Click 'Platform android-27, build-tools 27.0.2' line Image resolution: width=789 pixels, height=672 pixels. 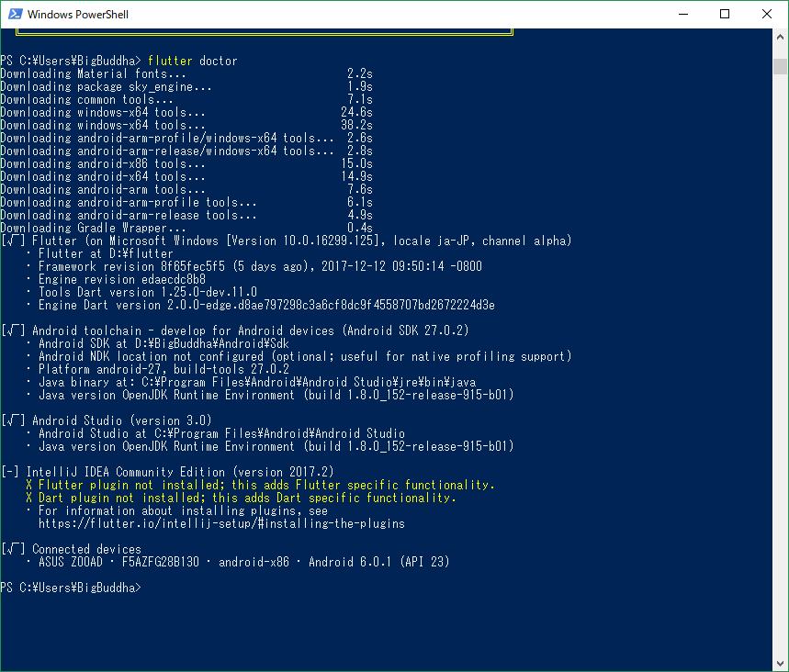click(158, 370)
